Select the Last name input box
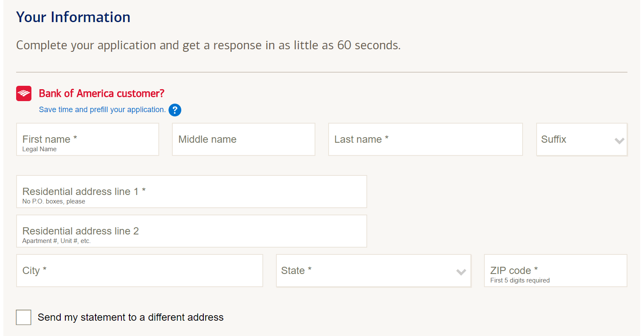This screenshot has width=644, height=336. (425, 139)
